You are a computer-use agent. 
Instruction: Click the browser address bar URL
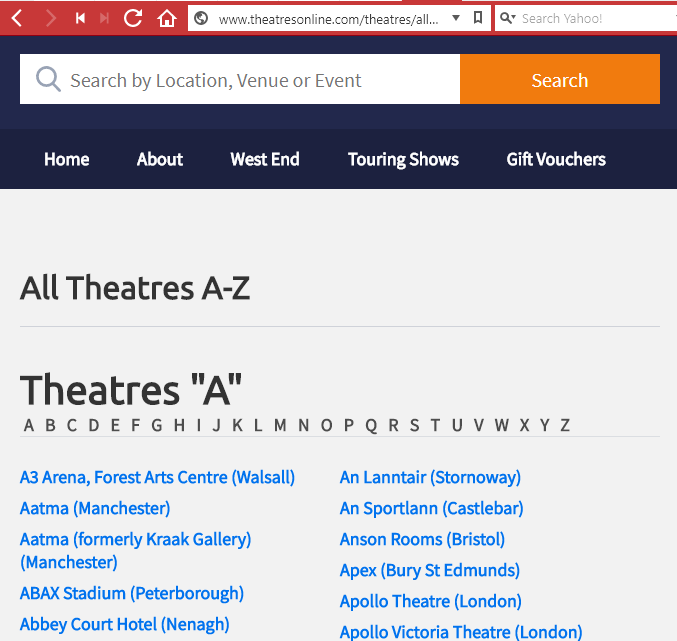(x=329, y=19)
